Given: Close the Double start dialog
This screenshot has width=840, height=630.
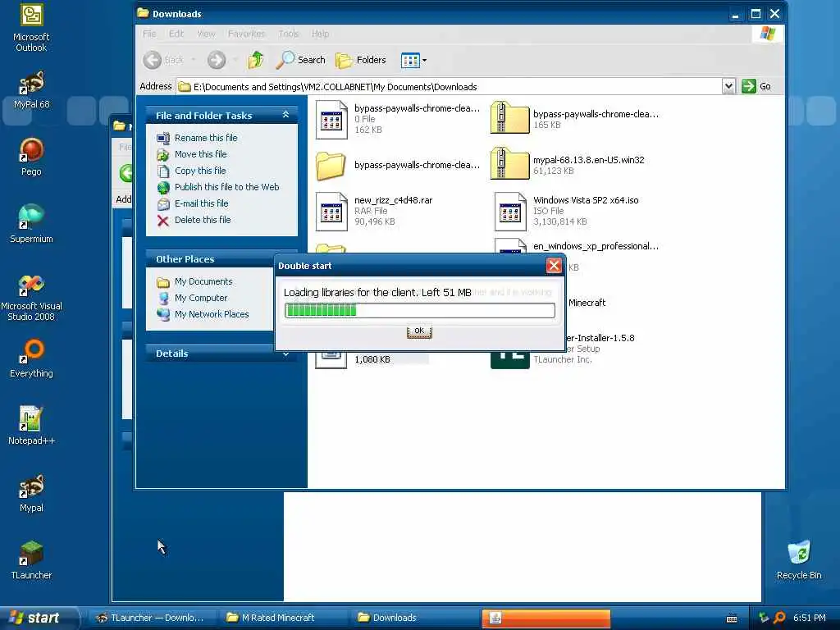Looking at the screenshot, I should click(x=554, y=265).
